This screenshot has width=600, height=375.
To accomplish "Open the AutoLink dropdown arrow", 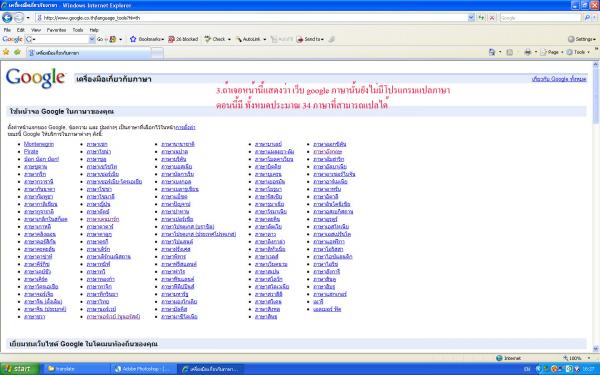I will click(x=264, y=39).
